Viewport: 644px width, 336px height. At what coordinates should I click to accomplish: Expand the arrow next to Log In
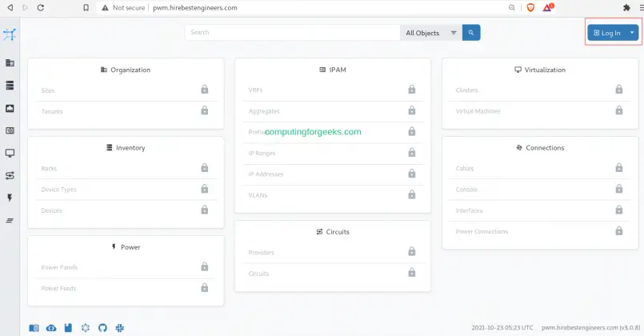coord(633,33)
